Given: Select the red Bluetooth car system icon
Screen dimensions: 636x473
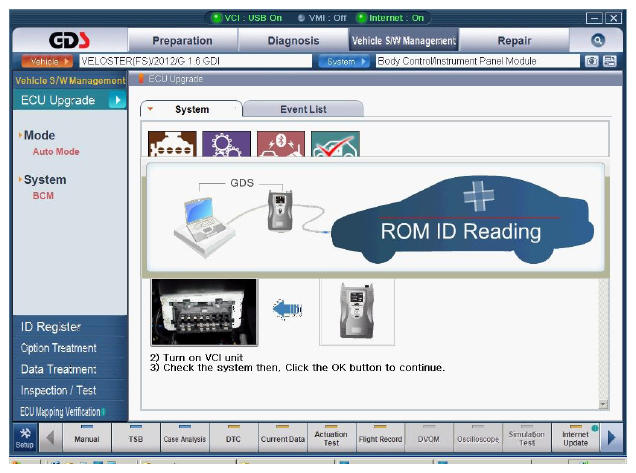Looking at the screenshot, I should click(x=281, y=144).
